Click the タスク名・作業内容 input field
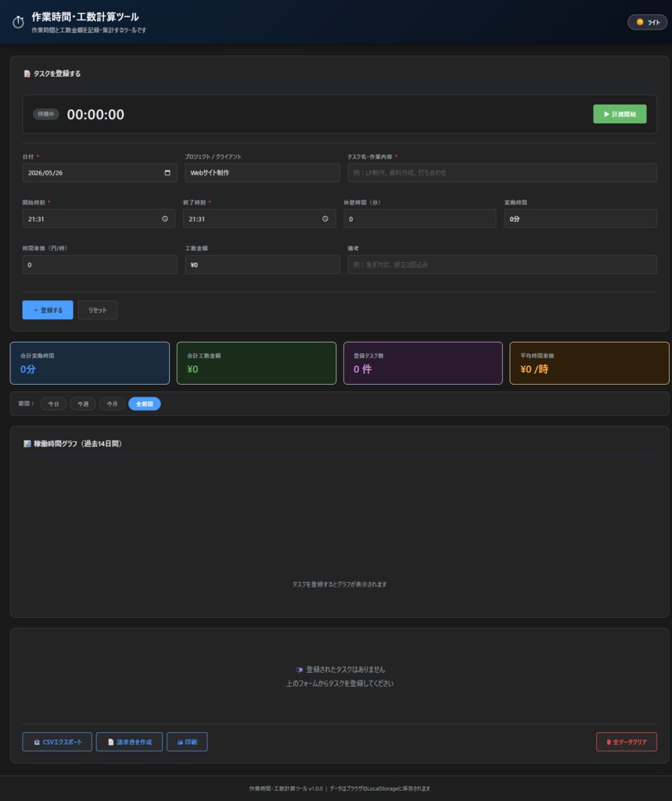Viewport: 672px width, 801px height. pos(501,173)
